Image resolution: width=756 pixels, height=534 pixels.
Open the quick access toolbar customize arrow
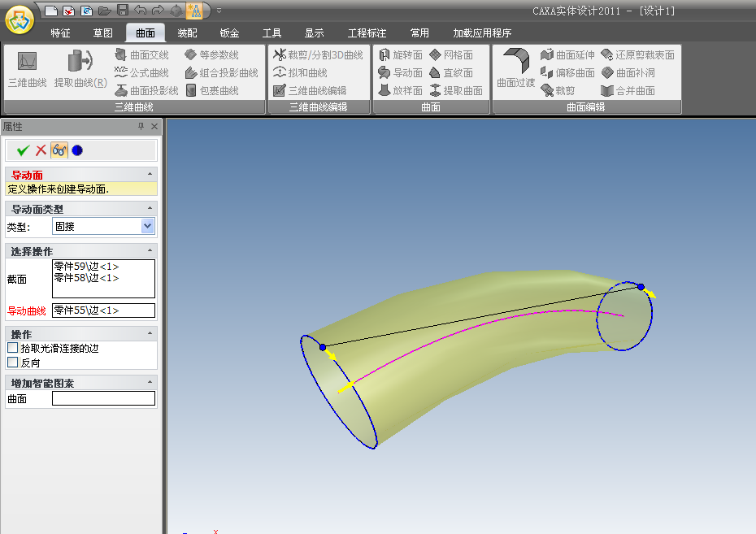click(219, 10)
